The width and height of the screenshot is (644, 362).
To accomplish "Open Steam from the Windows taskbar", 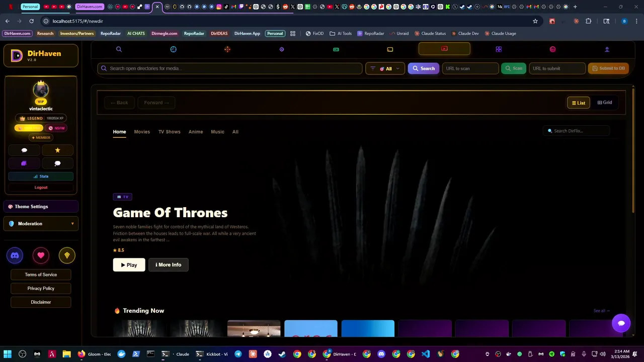I will point(282,354).
